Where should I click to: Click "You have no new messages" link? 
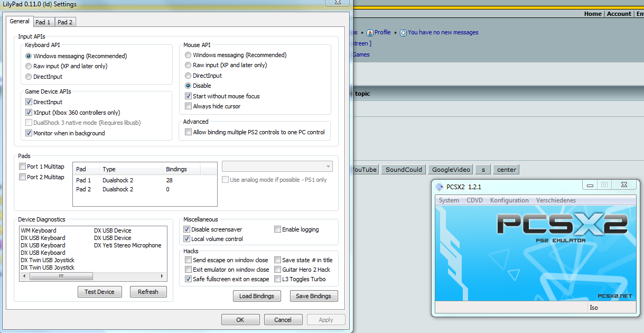pos(443,32)
